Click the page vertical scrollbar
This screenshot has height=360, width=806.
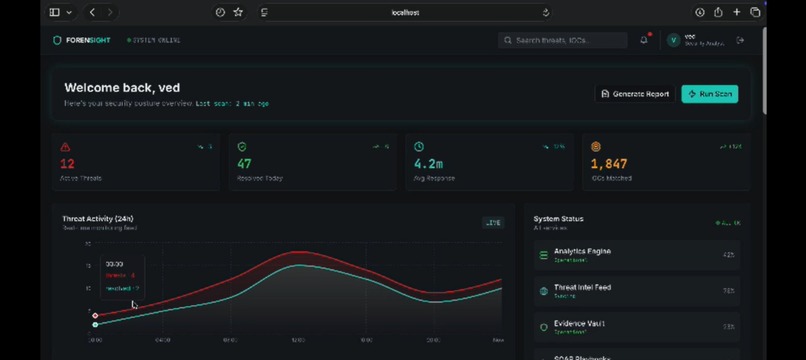pyautogui.click(x=764, y=71)
